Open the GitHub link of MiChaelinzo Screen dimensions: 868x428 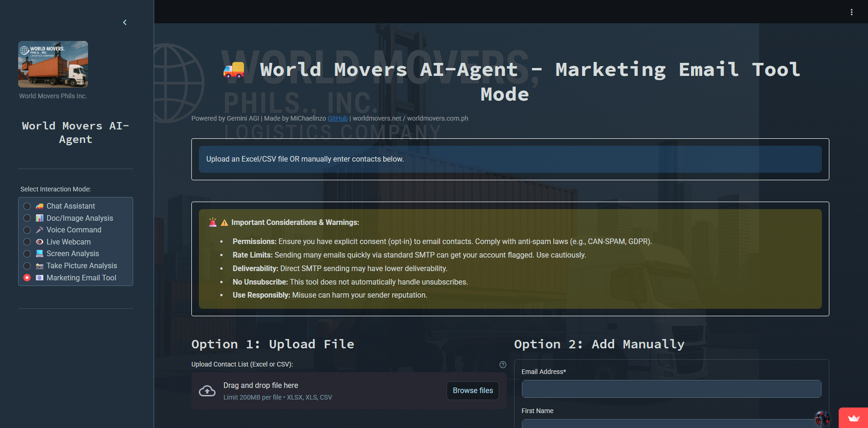point(338,118)
